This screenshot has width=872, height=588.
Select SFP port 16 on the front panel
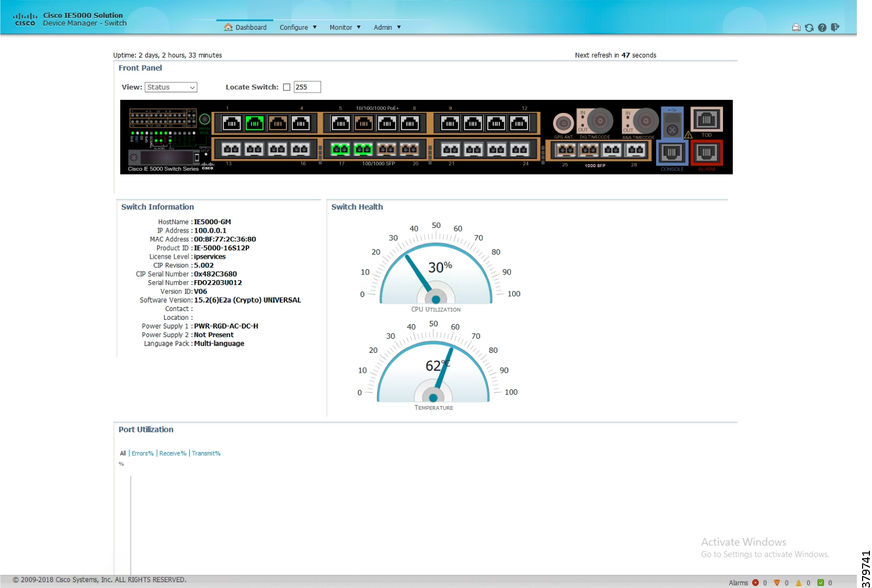300,149
